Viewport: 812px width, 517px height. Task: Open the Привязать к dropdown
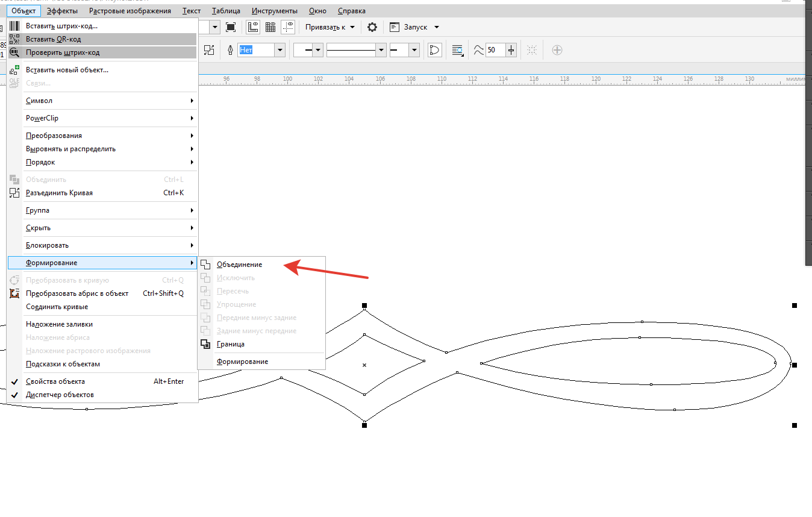pos(330,27)
